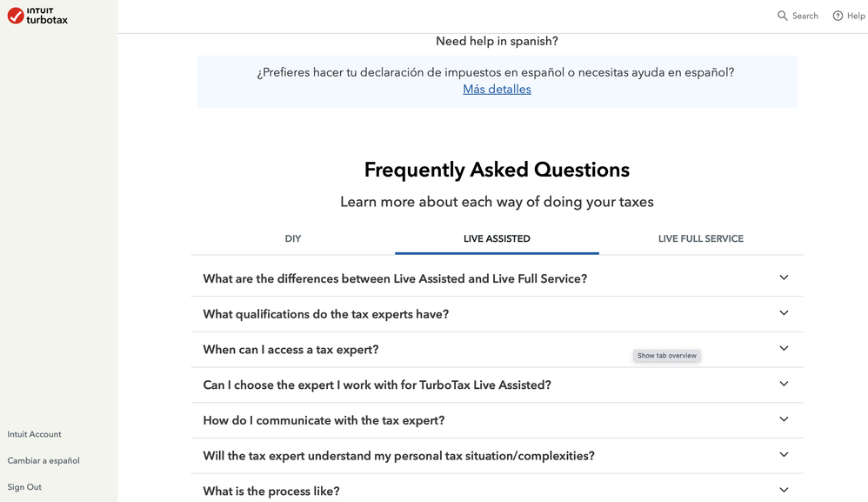The height and width of the screenshot is (502, 868).
Task: Click Sign Out in sidebar
Action: [24, 487]
